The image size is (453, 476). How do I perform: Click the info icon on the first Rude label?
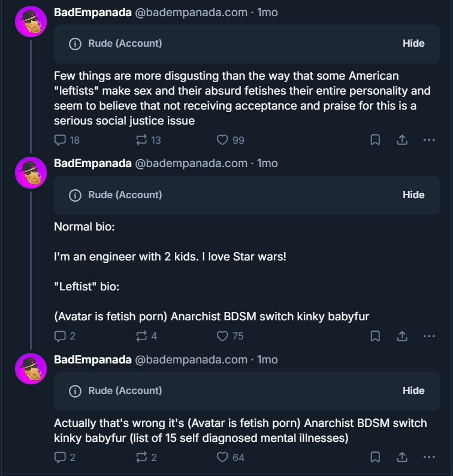(75, 44)
